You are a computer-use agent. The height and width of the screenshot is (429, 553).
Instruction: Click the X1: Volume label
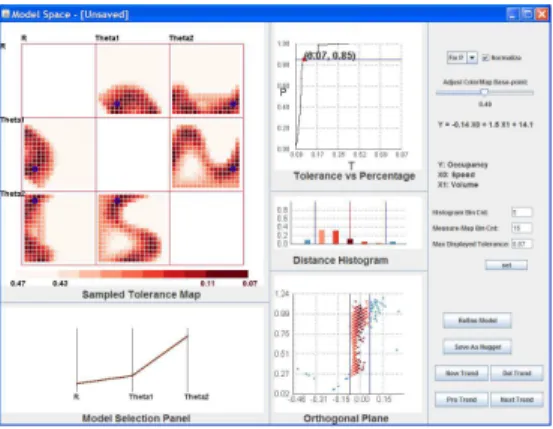point(458,185)
